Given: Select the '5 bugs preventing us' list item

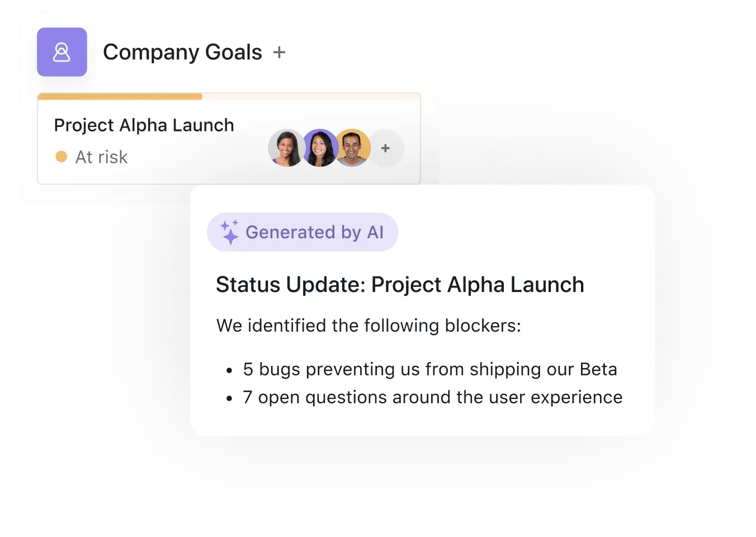Looking at the screenshot, I should point(430,369).
